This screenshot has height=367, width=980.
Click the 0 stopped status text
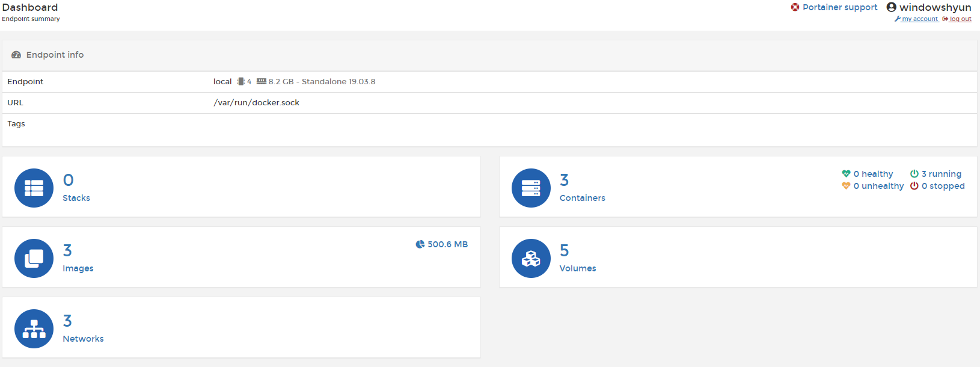(x=943, y=186)
